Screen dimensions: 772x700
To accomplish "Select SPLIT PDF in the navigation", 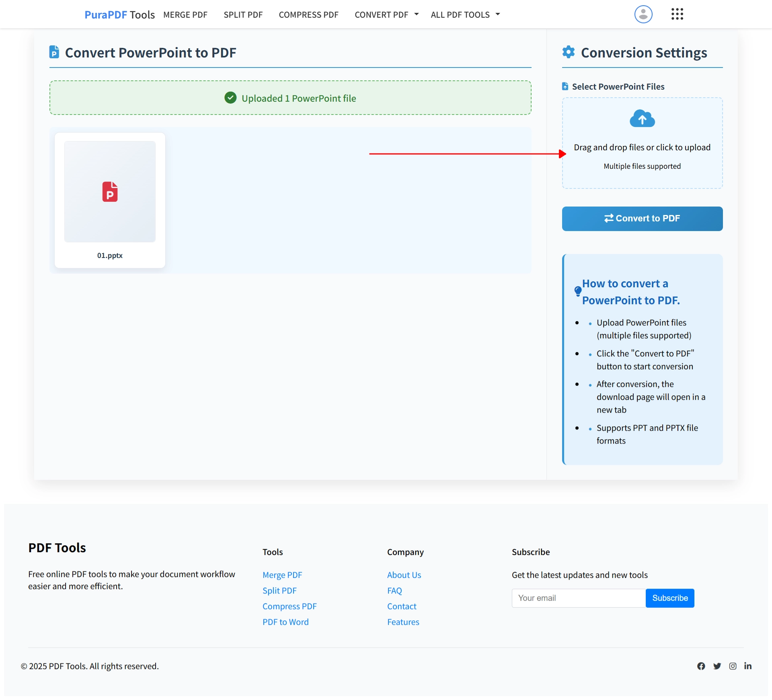I will pyautogui.click(x=243, y=14).
